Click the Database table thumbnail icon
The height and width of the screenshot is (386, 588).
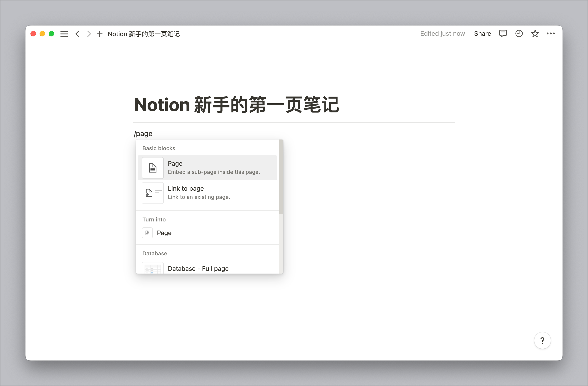(x=153, y=268)
